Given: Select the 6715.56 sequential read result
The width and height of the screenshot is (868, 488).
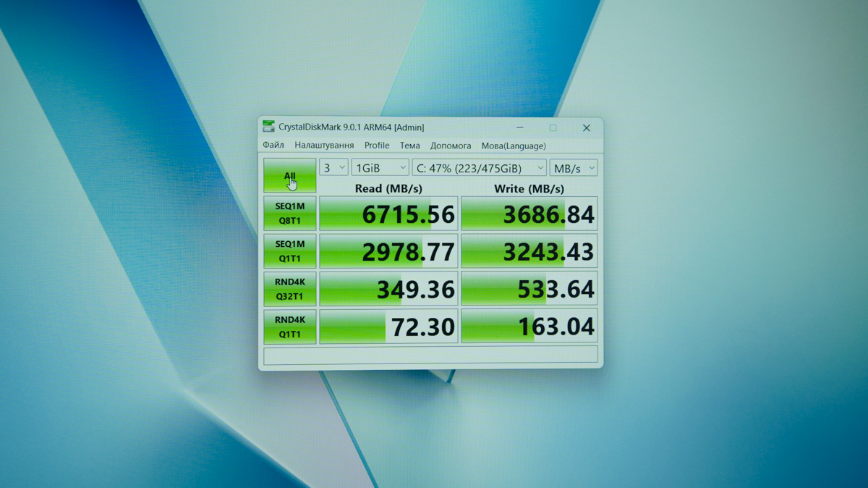Looking at the screenshot, I should tap(389, 214).
